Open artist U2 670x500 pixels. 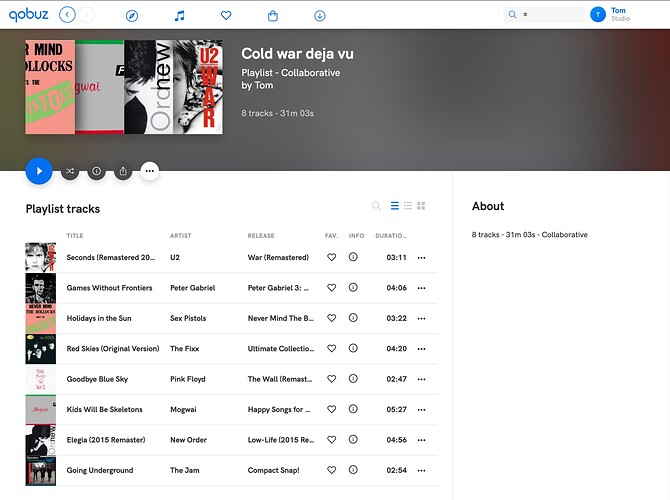click(x=175, y=257)
